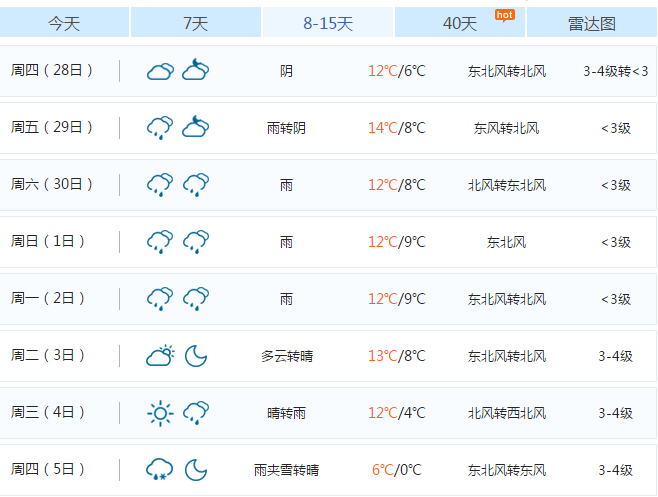This screenshot has width=658, height=497.
Task: Click night rain icon for 周一 2日
Action: coord(196,299)
